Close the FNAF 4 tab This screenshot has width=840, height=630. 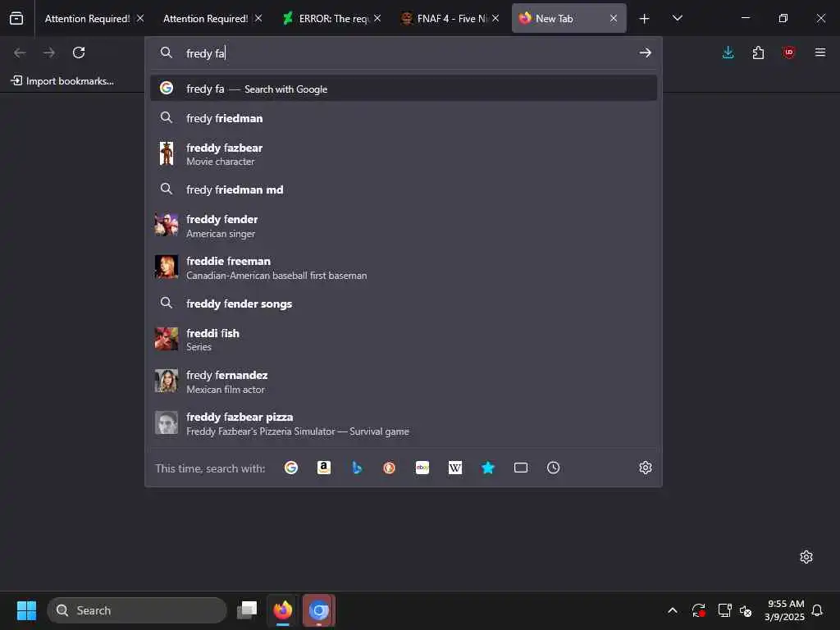tap(495, 19)
